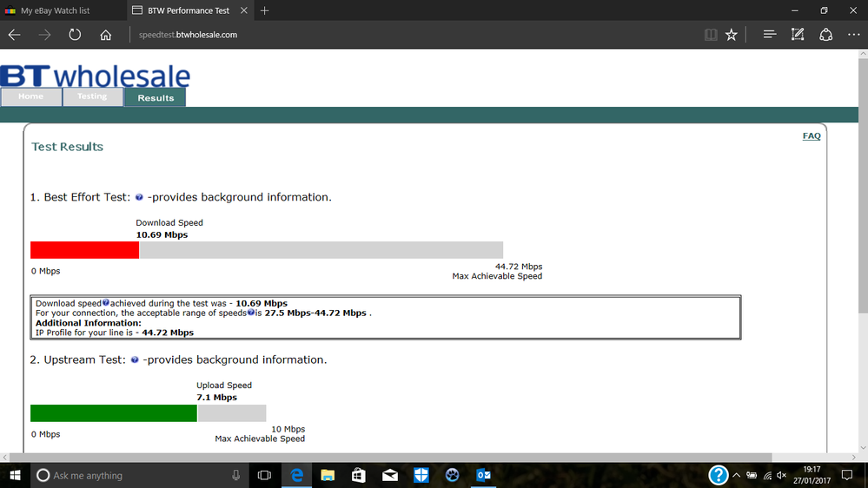Viewport: 868px width, 488px height.
Task: Open the taskbar clock and date
Action: [x=812, y=475]
